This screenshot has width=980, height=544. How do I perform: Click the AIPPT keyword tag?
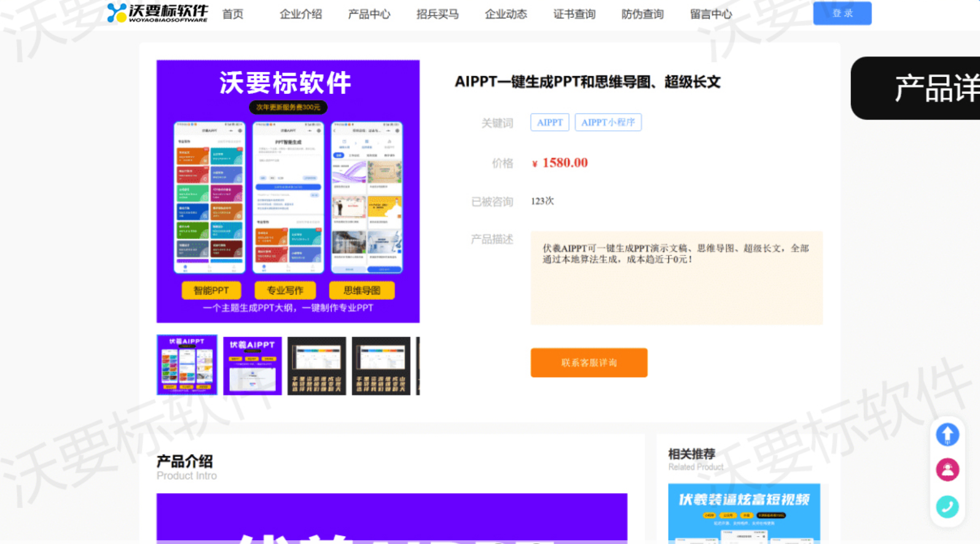pyautogui.click(x=549, y=122)
